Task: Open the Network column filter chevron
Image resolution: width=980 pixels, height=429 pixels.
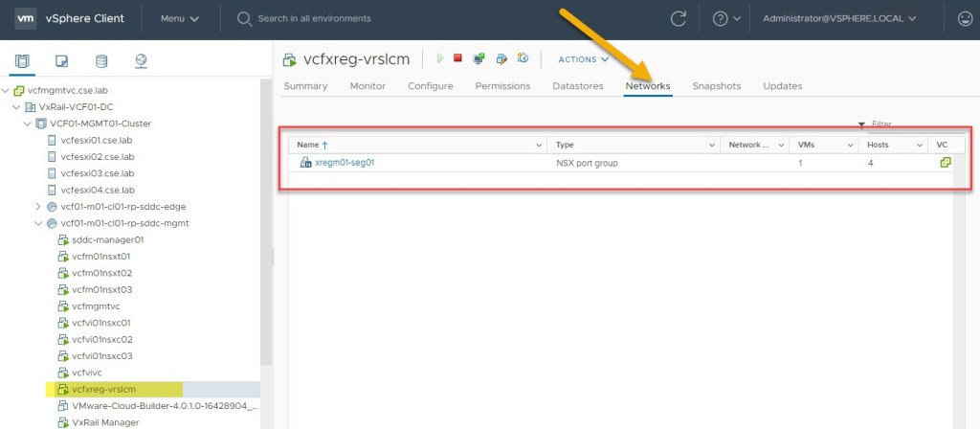Action: click(781, 146)
